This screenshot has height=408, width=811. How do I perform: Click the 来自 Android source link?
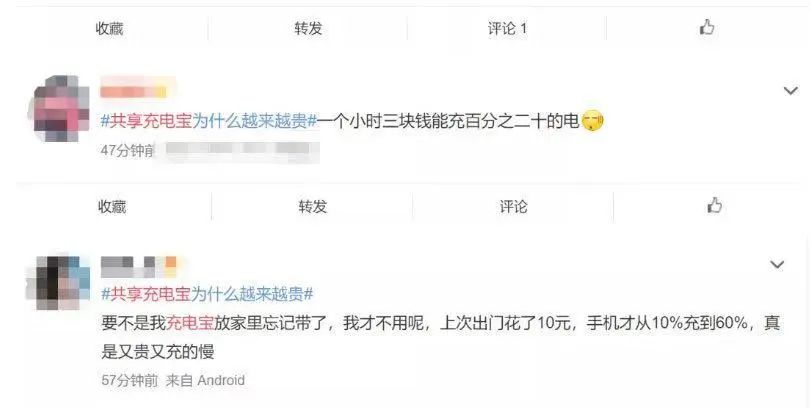pos(205,381)
